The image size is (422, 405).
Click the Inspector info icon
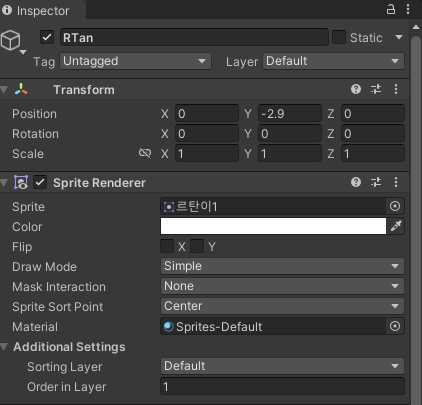coord(7,10)
